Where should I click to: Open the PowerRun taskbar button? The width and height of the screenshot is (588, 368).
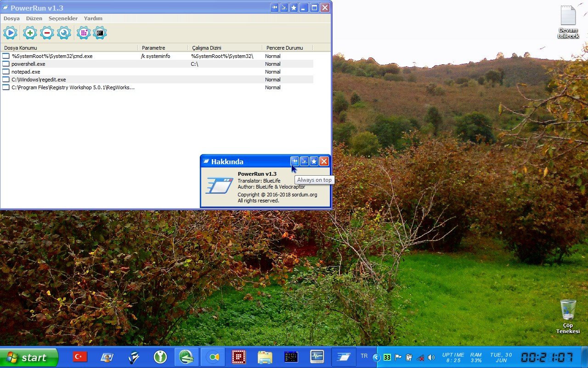click(344, 356)
